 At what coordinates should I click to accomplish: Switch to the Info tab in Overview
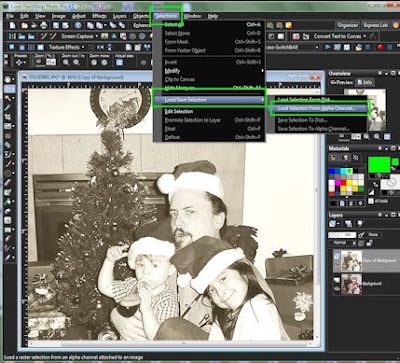click(x=364, y=82)
